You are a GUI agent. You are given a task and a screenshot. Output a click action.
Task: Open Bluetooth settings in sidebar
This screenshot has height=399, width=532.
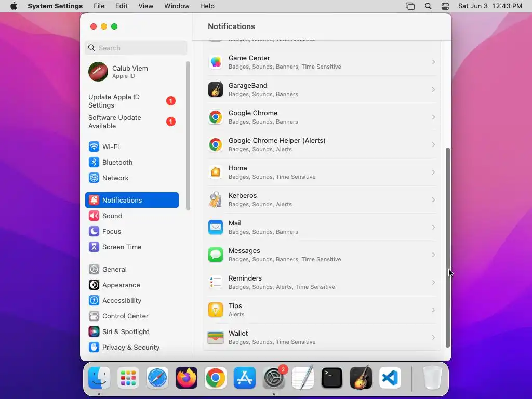[132, 162]
